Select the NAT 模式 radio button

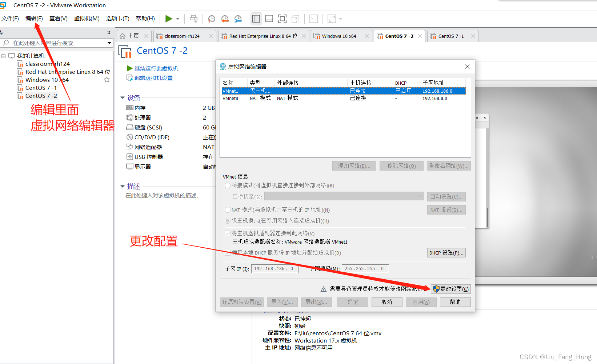point(227,210)
